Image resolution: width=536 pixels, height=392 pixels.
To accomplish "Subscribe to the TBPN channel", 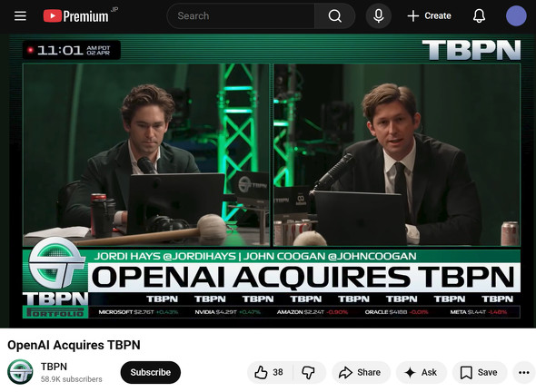I will tap(151, 372).
